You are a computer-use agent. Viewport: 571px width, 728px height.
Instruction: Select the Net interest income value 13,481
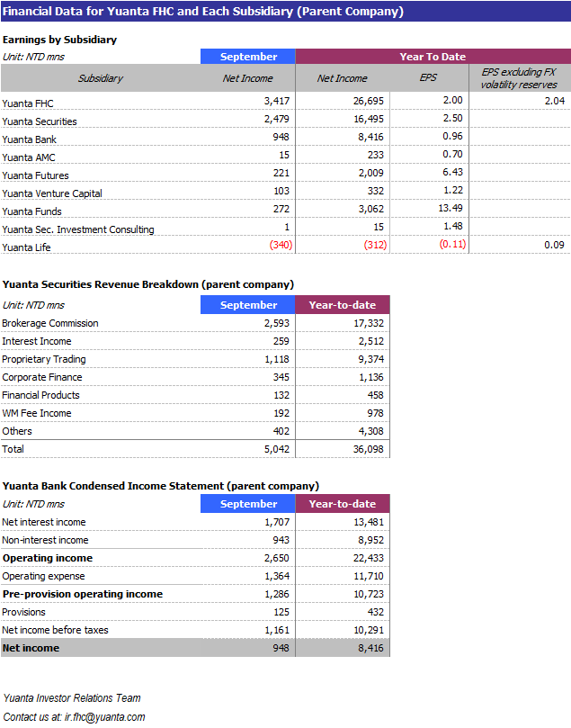(365, 522)
